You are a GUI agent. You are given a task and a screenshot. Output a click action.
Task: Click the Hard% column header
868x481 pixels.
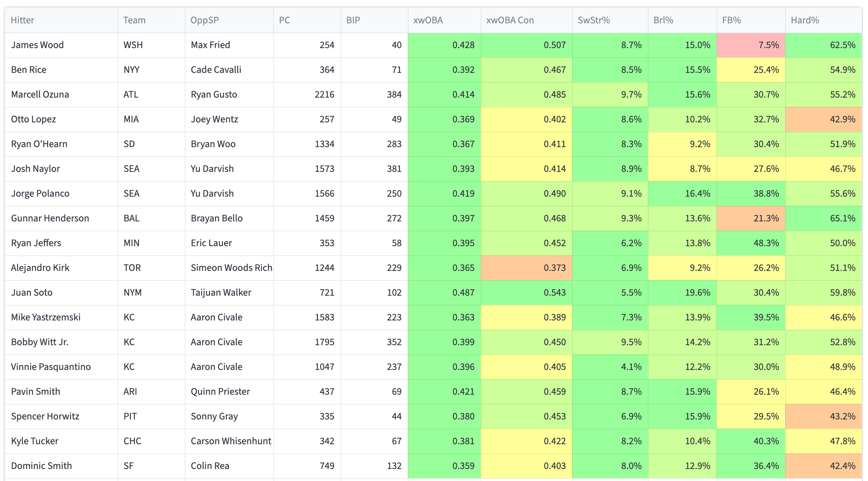coord(805,20)
